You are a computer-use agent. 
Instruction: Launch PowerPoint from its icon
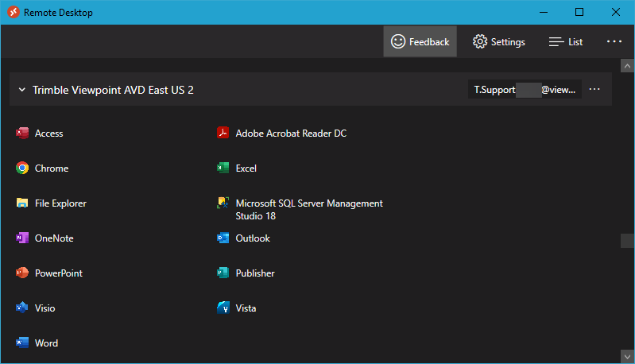pyautogui.click(x=22, y=273)
